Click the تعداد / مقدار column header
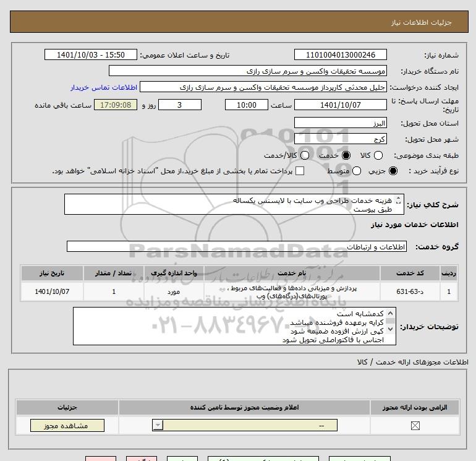476x461 pixels. pyautogui.click(x=114, y=273)
